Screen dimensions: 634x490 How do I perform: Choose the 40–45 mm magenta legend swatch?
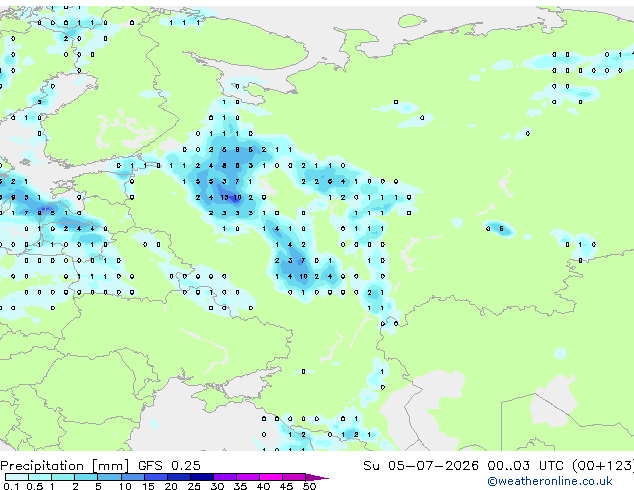coord(271,477)
